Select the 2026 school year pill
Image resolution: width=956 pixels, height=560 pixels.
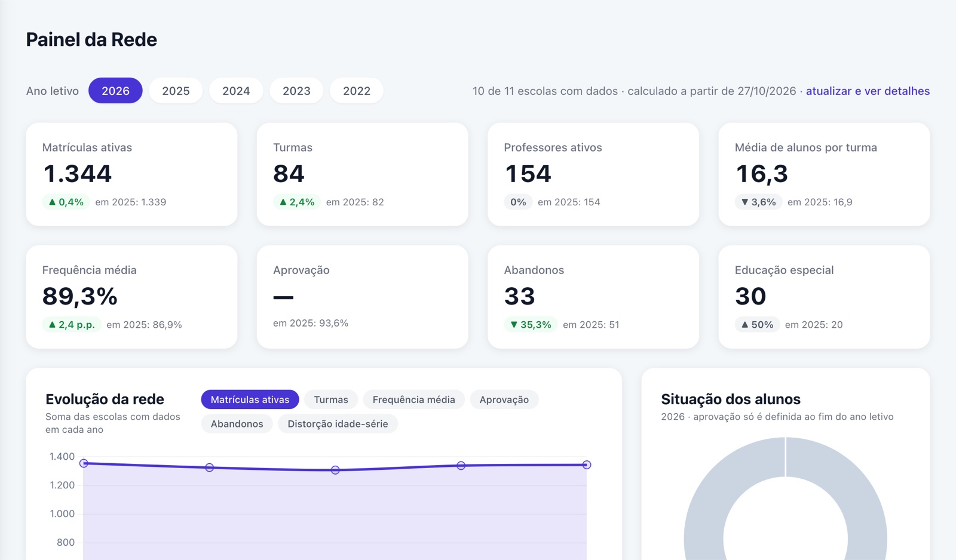[x=115, y=91]
